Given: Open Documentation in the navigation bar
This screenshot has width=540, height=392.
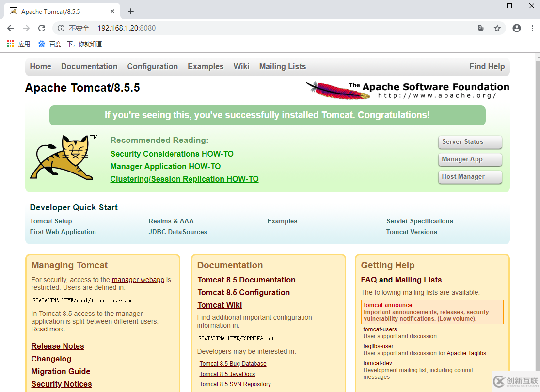Looking at the screenshot, I should click(89, 67).
